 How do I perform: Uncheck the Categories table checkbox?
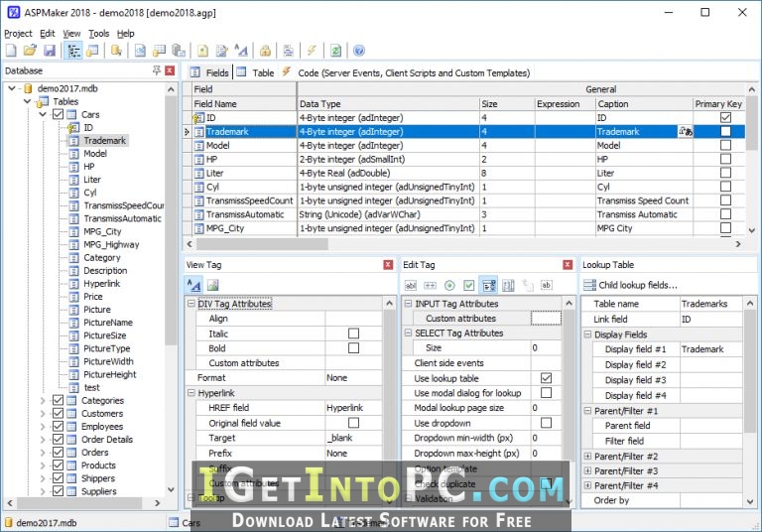(x=58, y=400)
